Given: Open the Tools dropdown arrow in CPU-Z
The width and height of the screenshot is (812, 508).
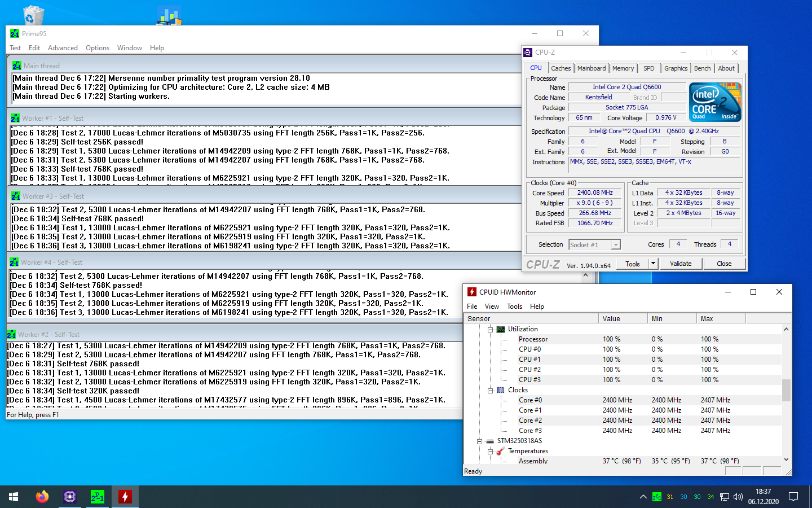Looking at the screenshot, I should tap(653, 264).
